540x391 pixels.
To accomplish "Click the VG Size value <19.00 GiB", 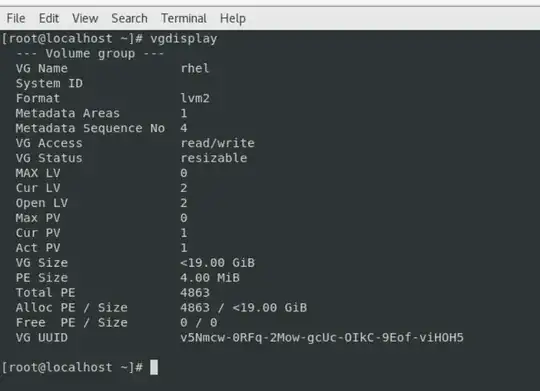I will tap(218, 263).
